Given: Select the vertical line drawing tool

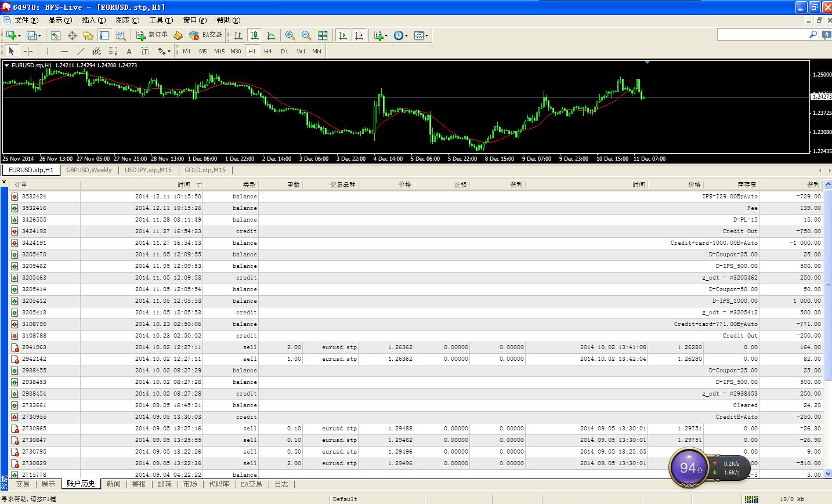Looking at the screenshot, I should click(x=48, y=51).
